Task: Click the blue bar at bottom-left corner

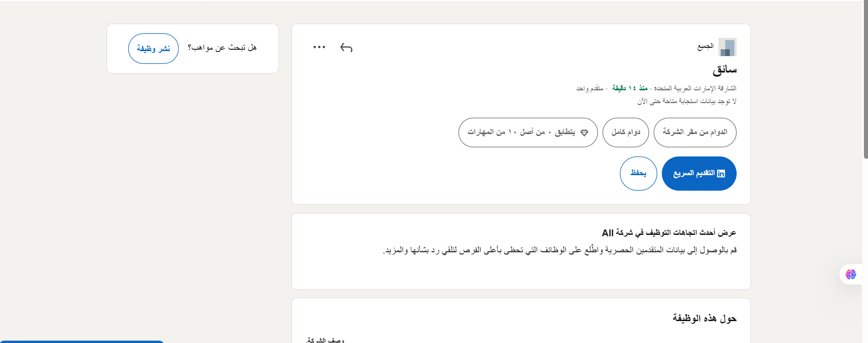Action: pos(82,341)
